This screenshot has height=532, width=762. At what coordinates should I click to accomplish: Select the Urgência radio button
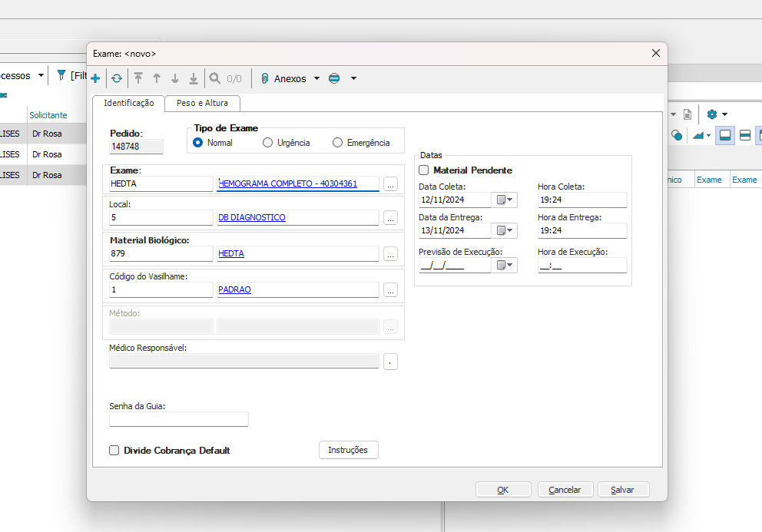[268, 143]
